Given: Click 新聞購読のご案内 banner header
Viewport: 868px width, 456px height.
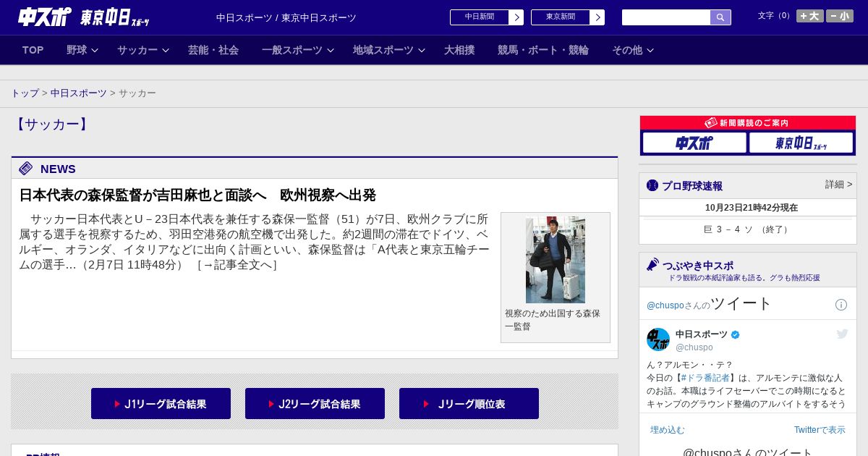Looking at the screenshot, I should (748, 123).
